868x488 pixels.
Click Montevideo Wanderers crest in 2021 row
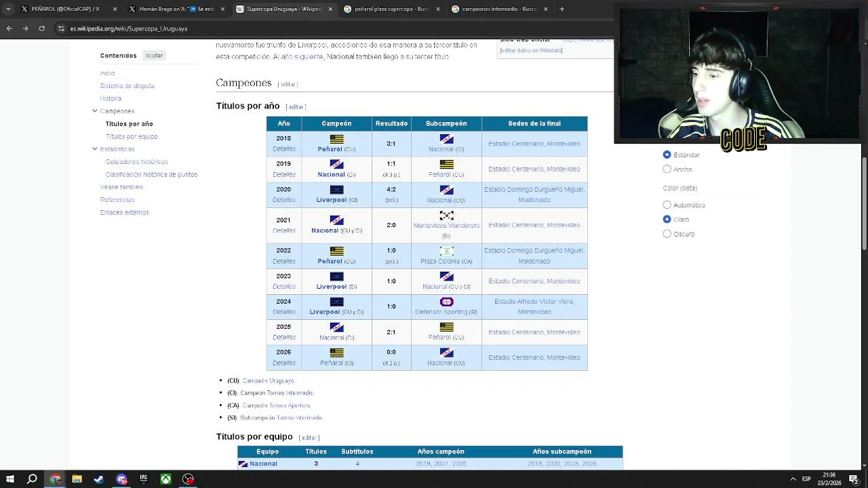446,216
